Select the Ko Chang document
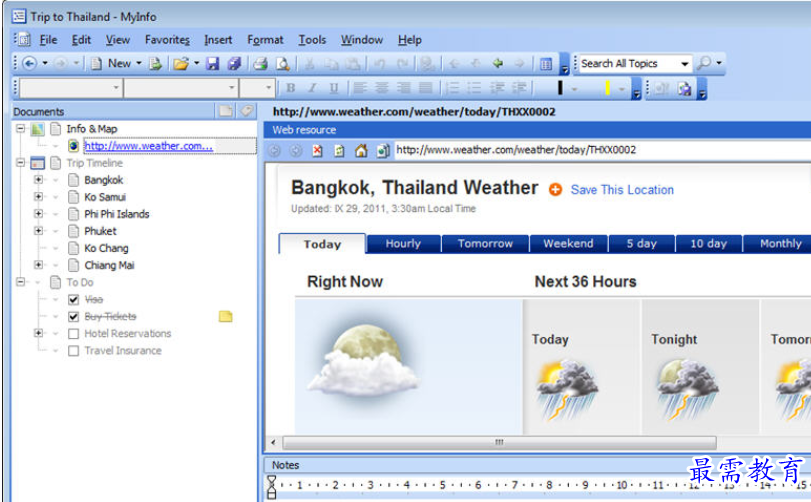 tap(106, 248)
